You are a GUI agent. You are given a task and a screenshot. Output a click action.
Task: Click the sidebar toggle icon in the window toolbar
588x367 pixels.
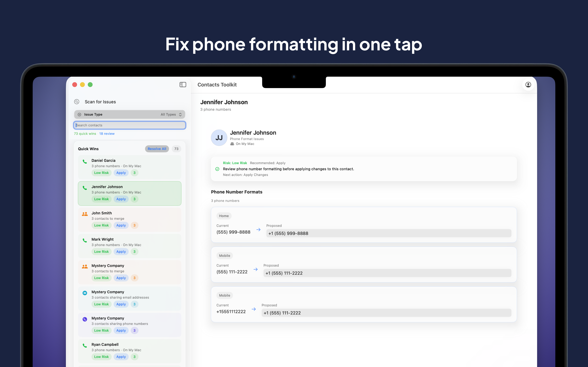pos(183,84)
